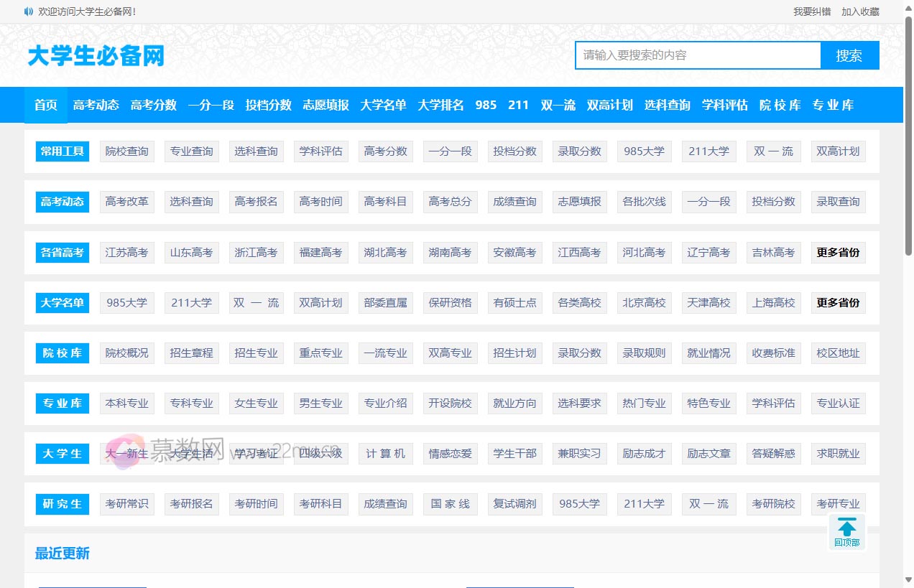Focus the search input field
Screen dimensions: 914x588
(698, 55)
